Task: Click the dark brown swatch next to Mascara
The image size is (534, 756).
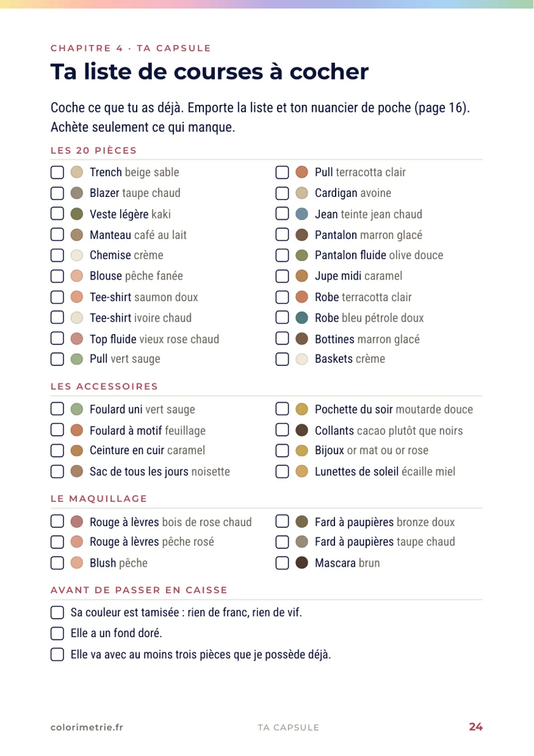Action: 302,563
